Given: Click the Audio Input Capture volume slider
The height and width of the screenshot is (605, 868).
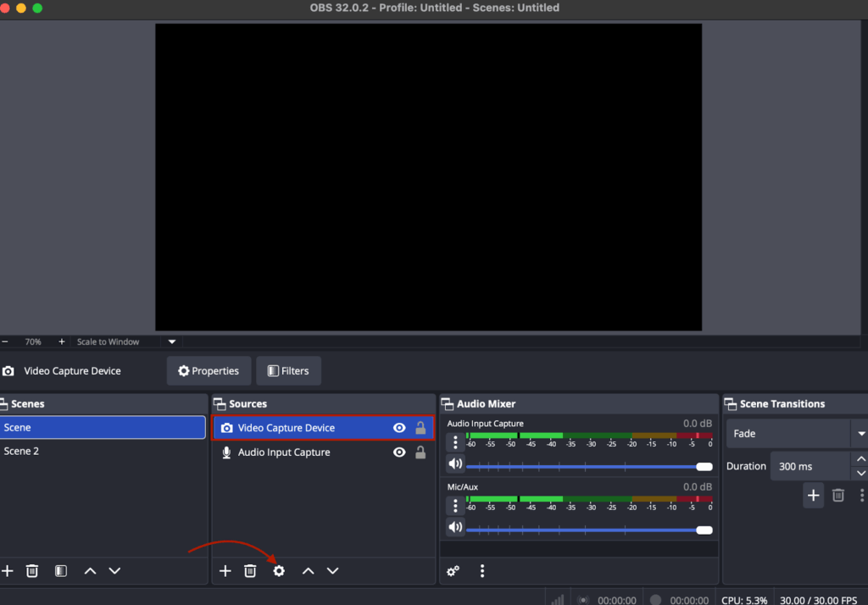Looking at the screenshot, I should [585, 467].
